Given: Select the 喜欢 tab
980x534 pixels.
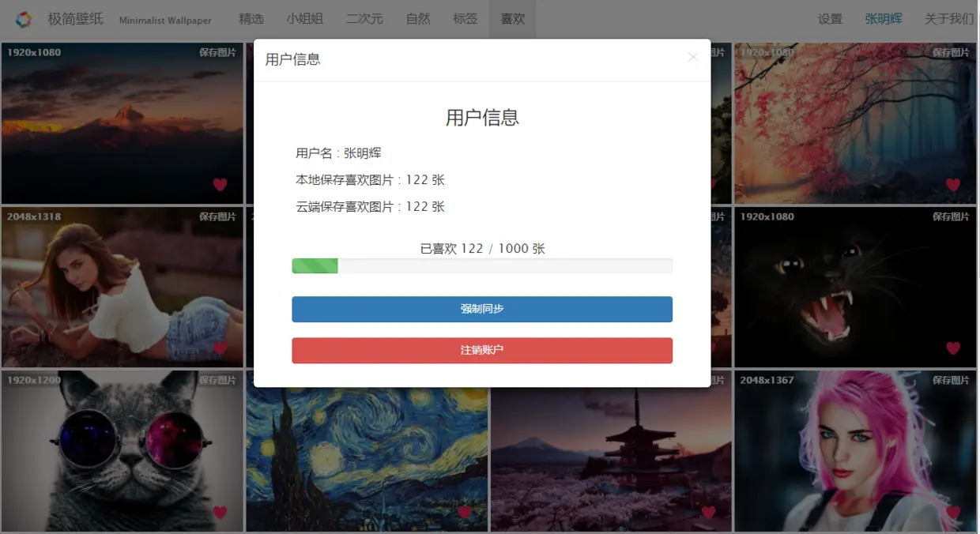Looking at the screenshot, I should pyautogui.click(x=513, y=19).
